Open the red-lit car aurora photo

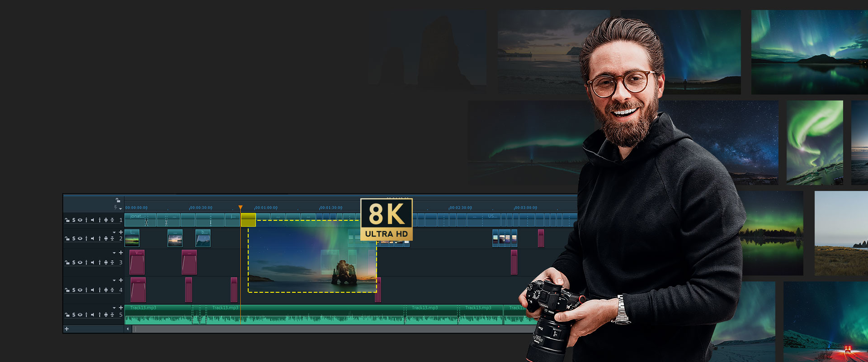826,322
